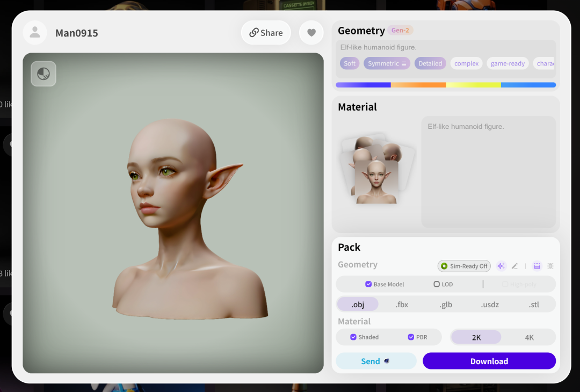This screenshot has height=392, width=580.
Task: Open the elf reference image thumbnail stack
Action: [x=376, y=169]
